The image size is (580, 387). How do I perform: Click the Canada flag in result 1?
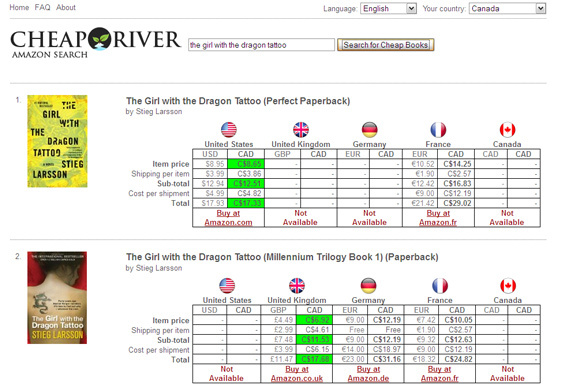tap(507, 130)
